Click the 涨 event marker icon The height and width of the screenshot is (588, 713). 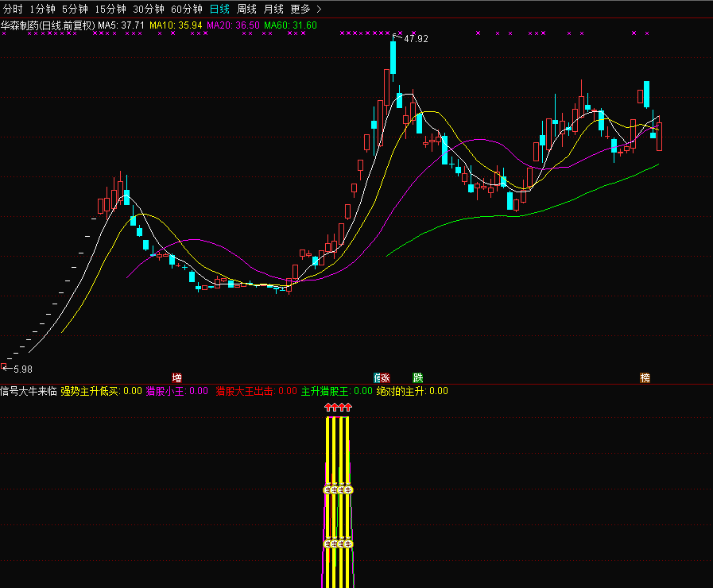pos(386,377)
